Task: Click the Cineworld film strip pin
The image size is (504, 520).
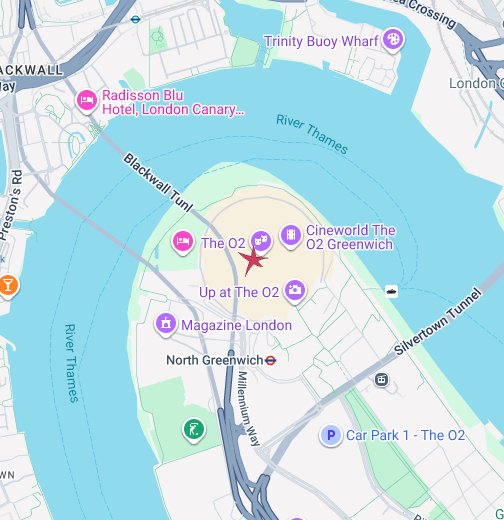Action: (x=291, y=236)
